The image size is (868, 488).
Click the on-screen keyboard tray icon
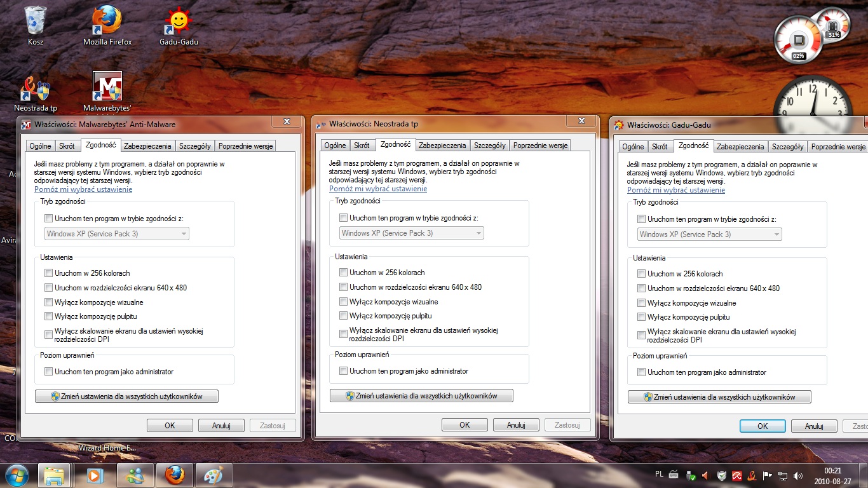(x=674, y=475)
